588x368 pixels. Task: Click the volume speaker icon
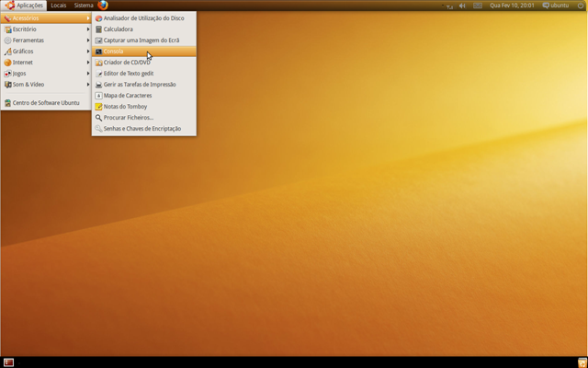462,6
